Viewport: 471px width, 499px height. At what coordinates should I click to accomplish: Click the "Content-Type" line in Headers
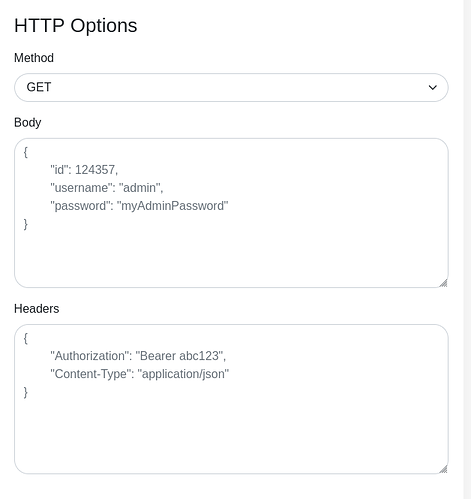click(x=140, y=374)
